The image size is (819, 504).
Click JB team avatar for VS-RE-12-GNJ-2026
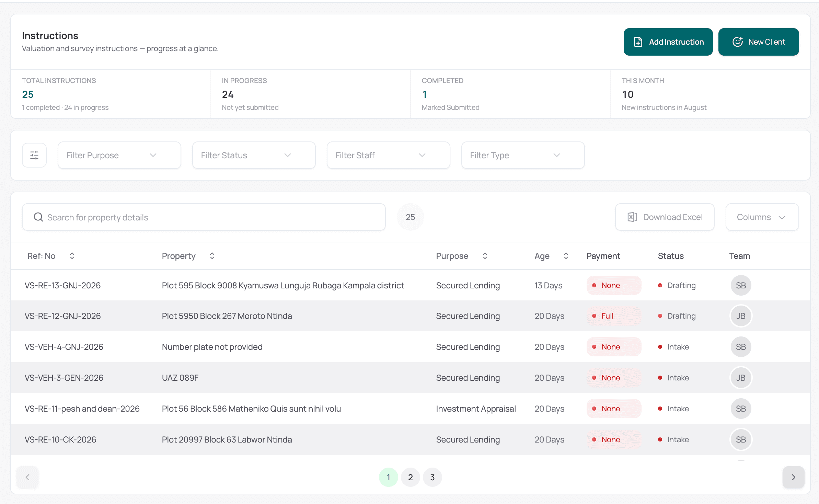click(741, 316)
